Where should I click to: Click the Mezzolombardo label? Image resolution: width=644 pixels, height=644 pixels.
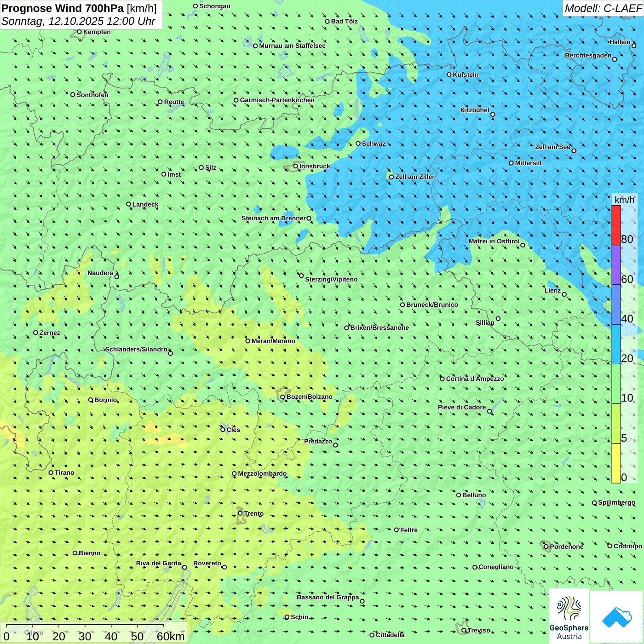click(262, 473)
